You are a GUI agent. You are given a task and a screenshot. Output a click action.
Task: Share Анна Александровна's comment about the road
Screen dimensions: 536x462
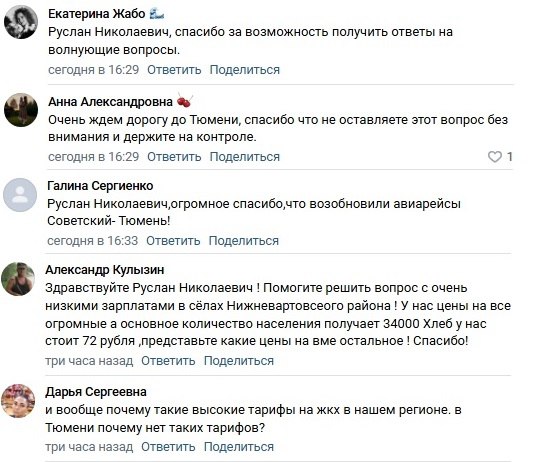click(x=244, y=157)
